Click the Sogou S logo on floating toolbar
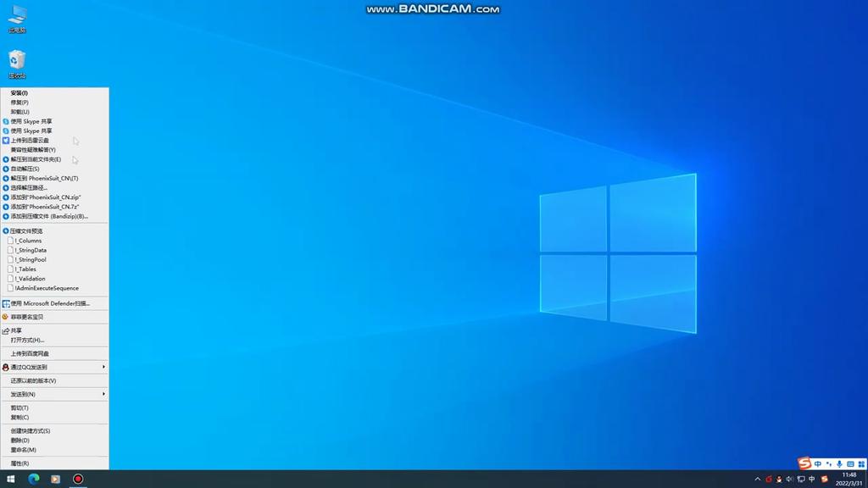 (804, 463)
